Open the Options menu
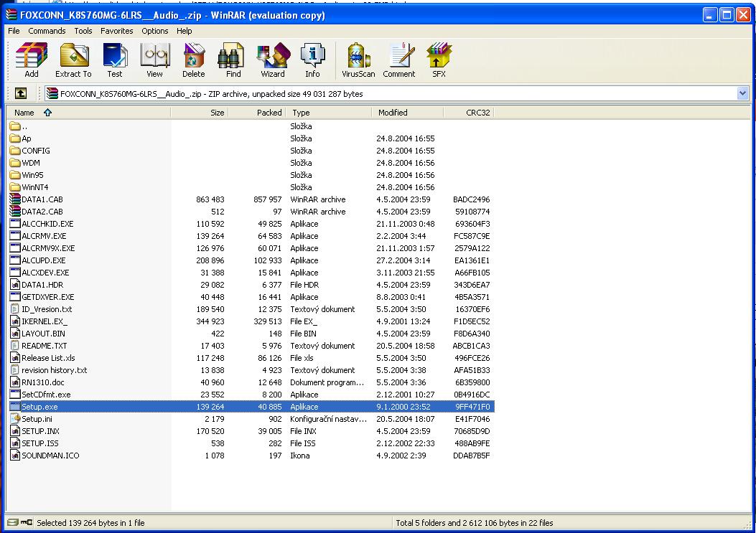Image resolution: width=756 pixels, height=533 pixels. (x=154, y=31)
